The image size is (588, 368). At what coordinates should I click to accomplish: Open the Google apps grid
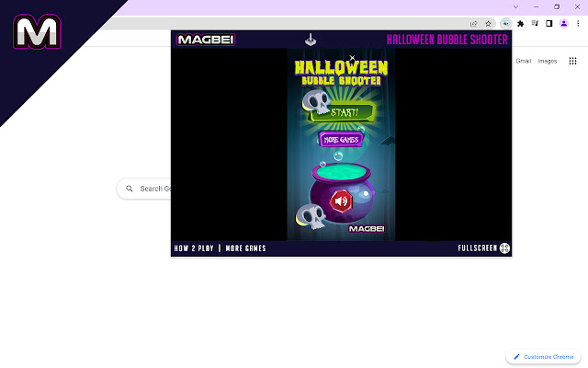[x=572, y=61]
